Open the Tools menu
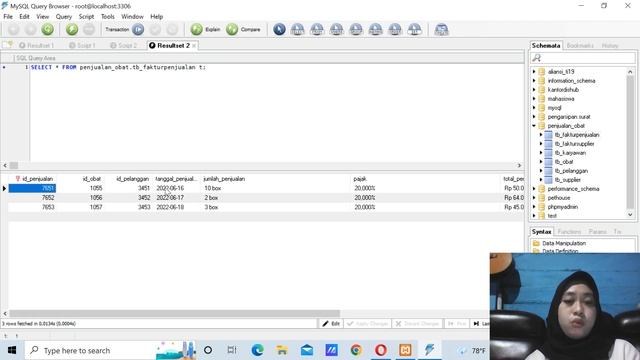Viewport: 640px width, 360px height. click(x=108, y=17)
